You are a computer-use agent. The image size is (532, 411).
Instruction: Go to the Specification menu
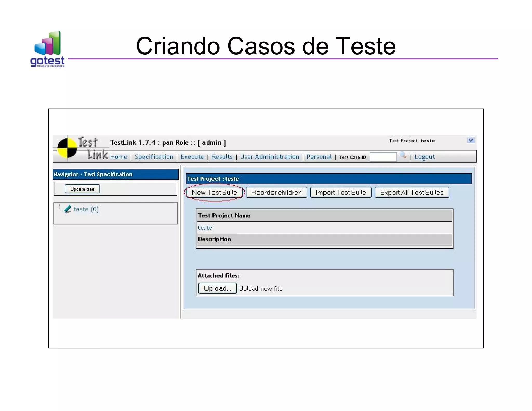[154, 157]
